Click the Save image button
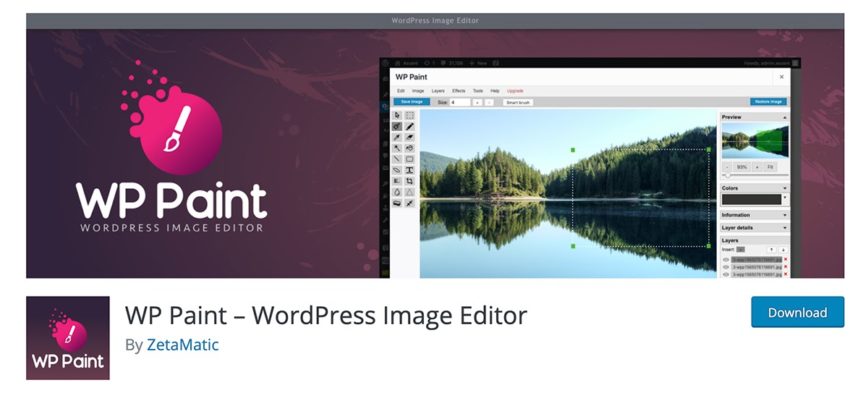The width and height of the screenshot is (868, 393). 412,102
